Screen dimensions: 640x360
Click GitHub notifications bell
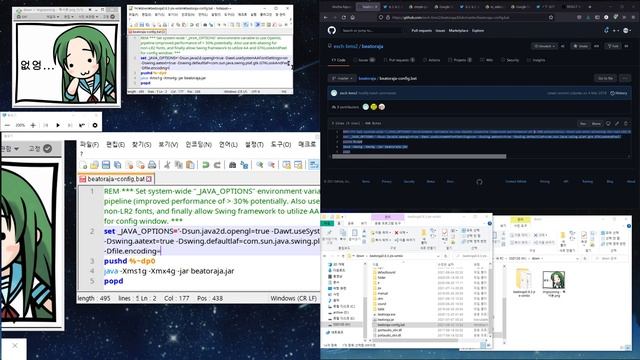[607, 30]
